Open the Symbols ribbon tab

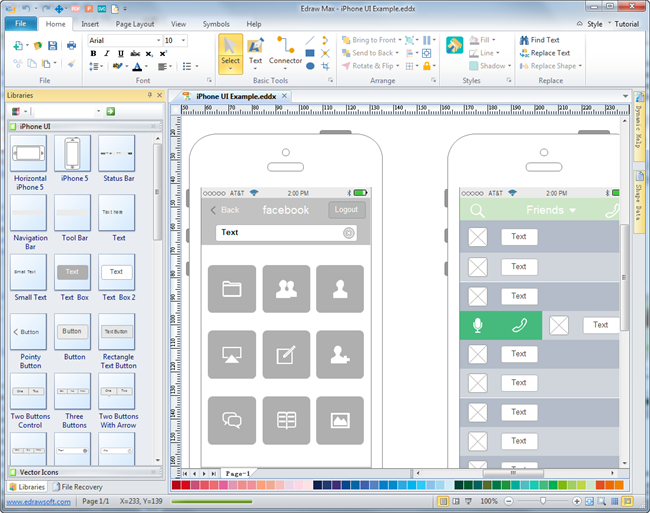[215, 23]
